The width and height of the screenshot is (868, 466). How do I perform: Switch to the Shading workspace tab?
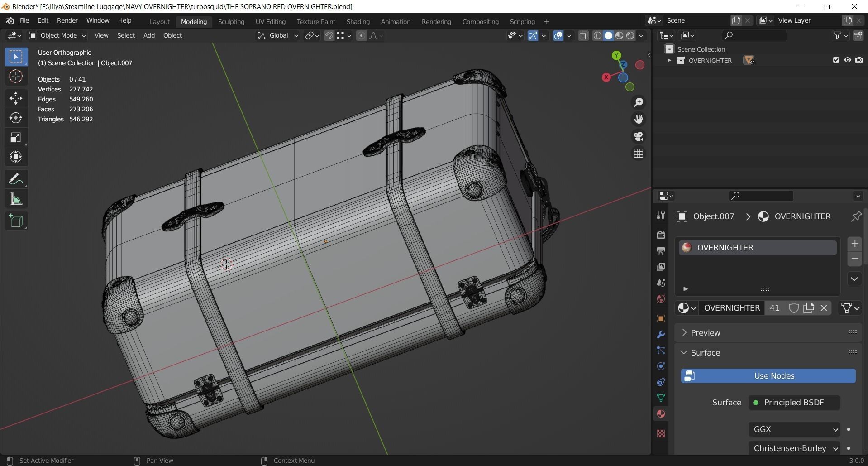[358, 22]
